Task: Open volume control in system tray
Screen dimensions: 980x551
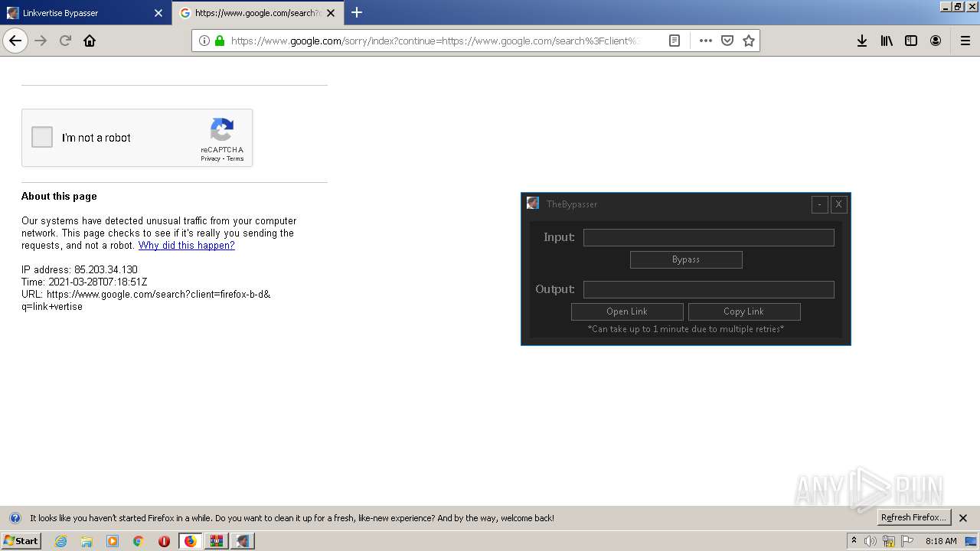Action: [x=871, y=541]
